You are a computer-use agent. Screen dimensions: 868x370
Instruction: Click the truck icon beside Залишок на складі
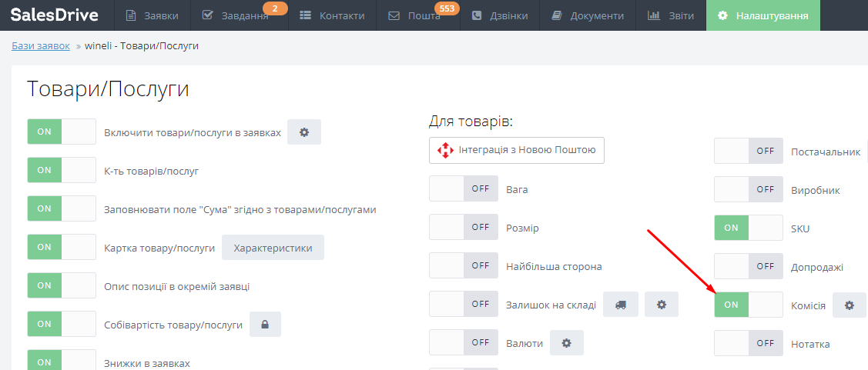coord(620,305)
